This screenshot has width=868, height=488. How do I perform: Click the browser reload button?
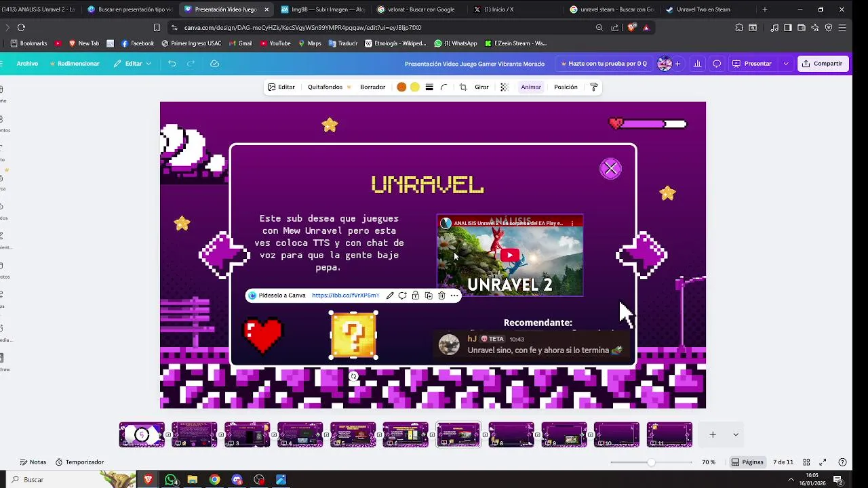tap(21, 28)
